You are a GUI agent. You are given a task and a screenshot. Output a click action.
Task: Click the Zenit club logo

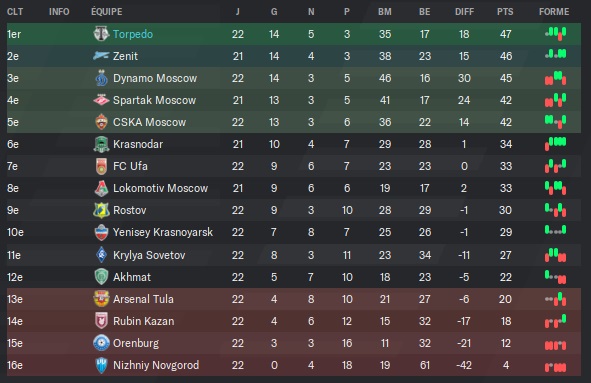pos(101,56)
